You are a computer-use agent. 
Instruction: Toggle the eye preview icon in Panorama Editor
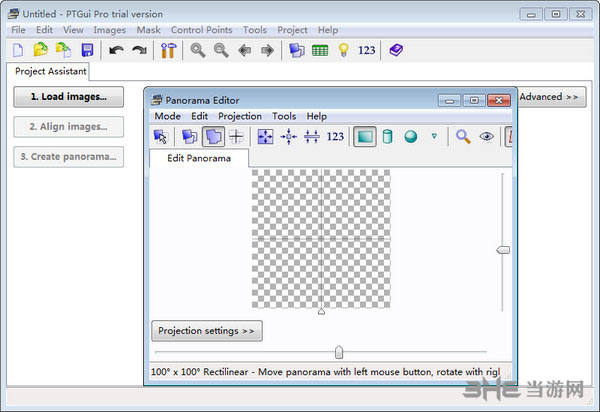(487, 137)
